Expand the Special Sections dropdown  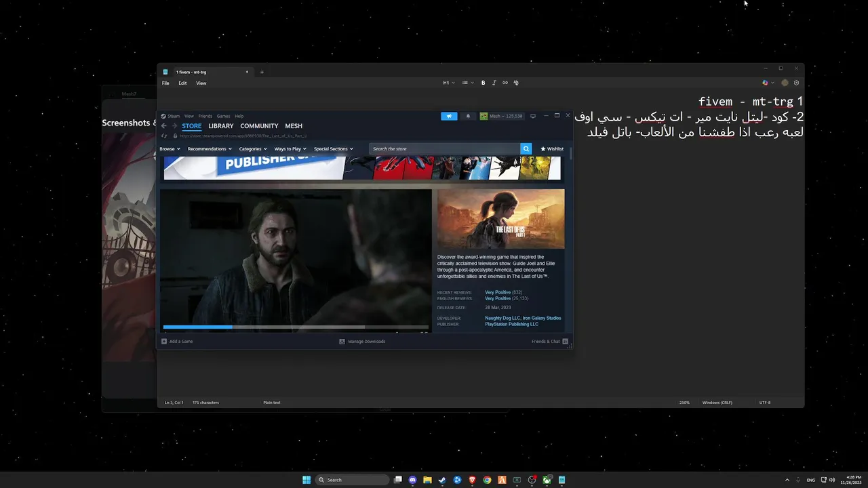pyautogui.click(x=333, y=148)
